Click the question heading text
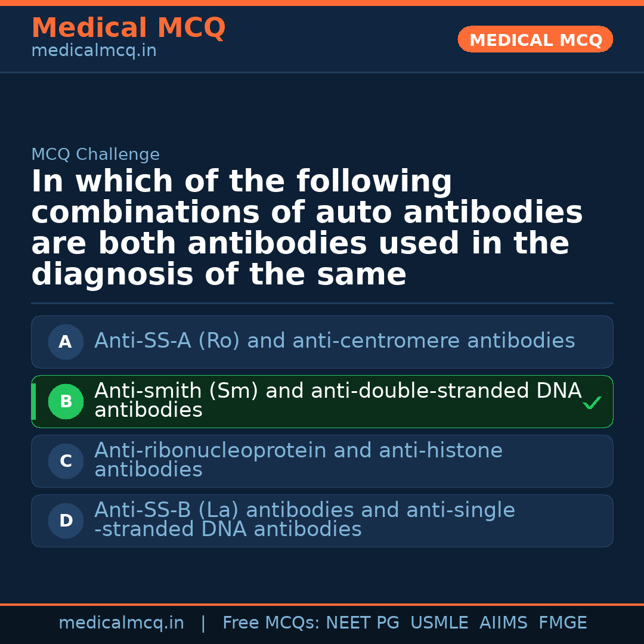Viewport: 644px width, 644px height. 306,228
